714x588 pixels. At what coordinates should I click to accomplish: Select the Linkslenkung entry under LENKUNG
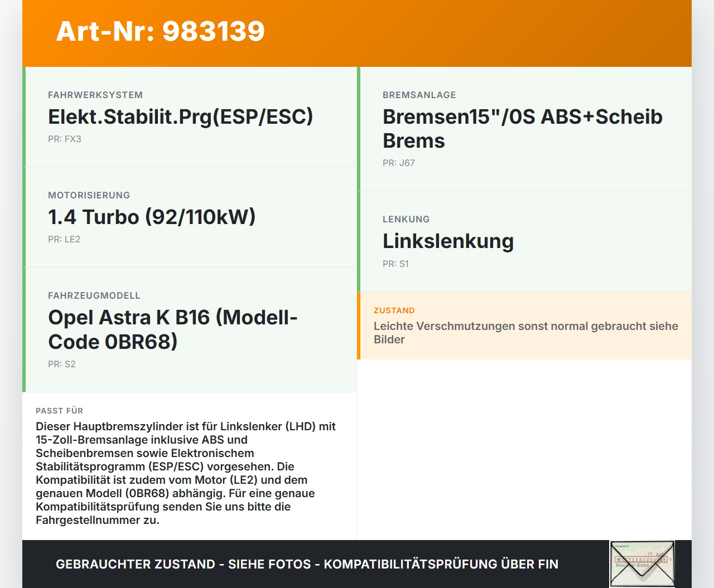point(448,241)
